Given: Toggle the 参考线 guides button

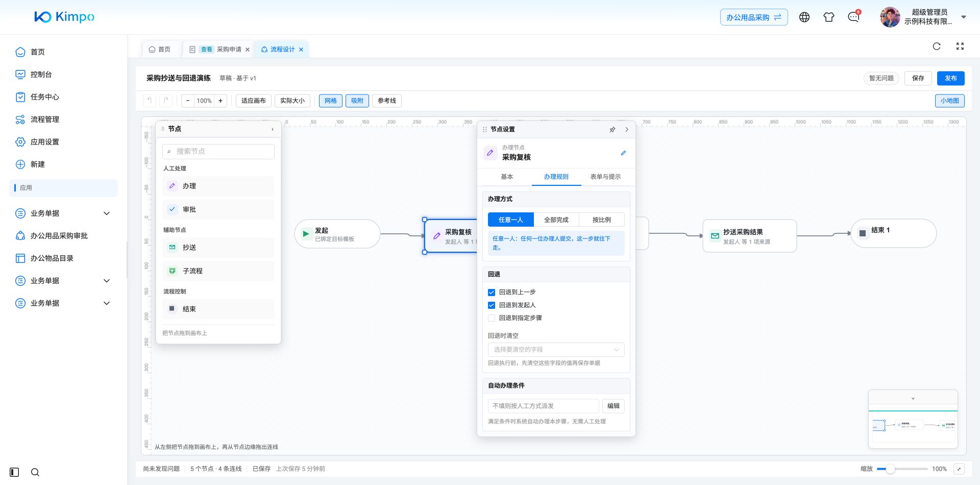Looking at the screenshot, I should pos(387,101).
